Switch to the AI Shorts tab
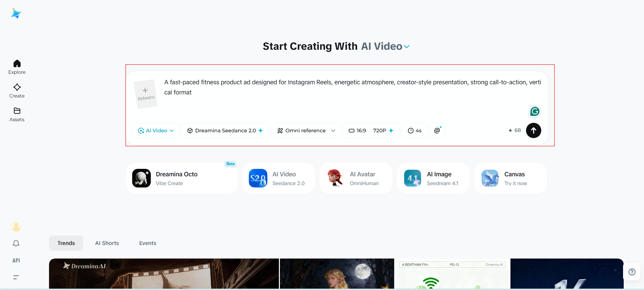 [107, 243]
